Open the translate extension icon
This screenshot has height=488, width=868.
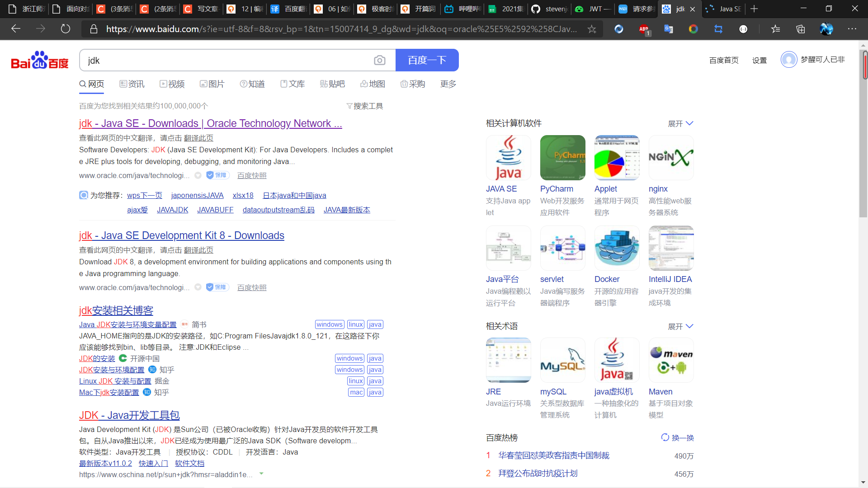click(x=668, y=29)
